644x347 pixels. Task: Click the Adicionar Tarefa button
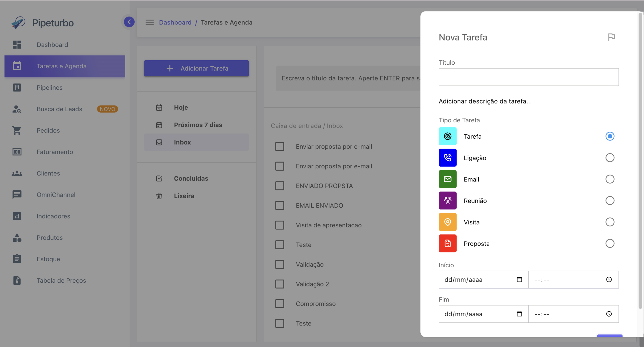point(196,68)
